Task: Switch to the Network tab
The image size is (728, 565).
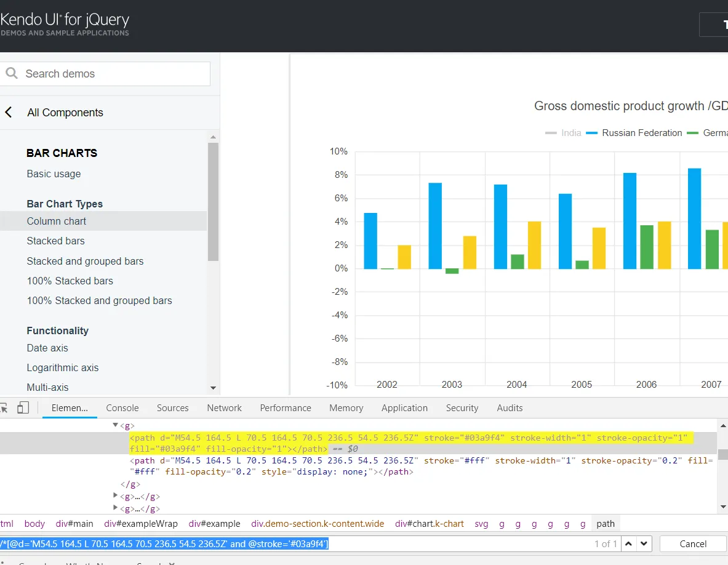Action: pos(224,408)
